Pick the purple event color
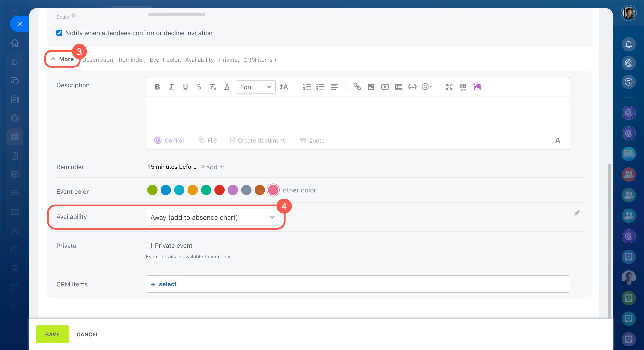 click(233, 190)
